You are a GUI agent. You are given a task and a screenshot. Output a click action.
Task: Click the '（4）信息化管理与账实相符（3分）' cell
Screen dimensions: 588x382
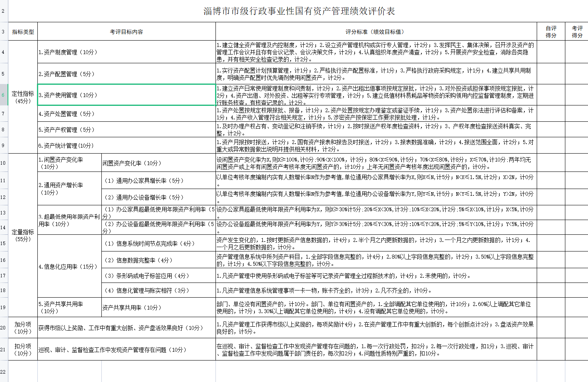(159, 290)
